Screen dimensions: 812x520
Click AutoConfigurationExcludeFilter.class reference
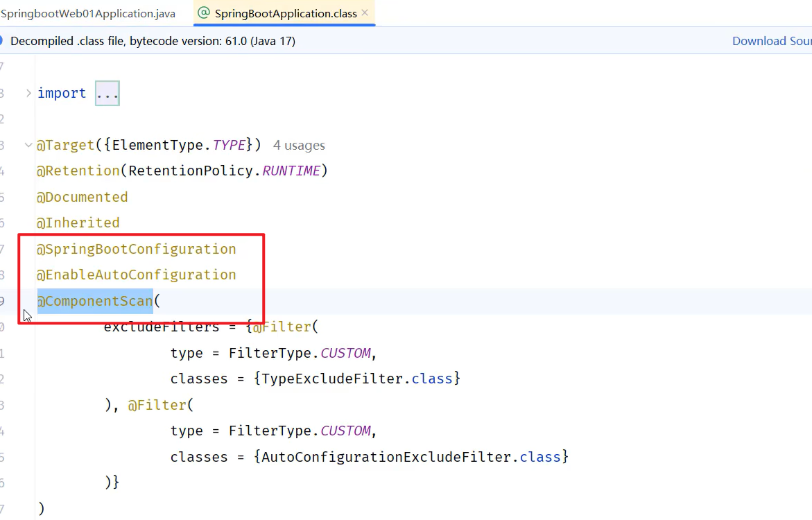411,458
